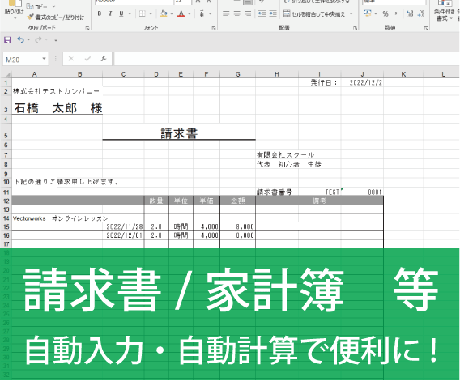Click the Insert Function fx icon
Screen dimensions: 460x380
pyautogui.click(x=104, y=59)
